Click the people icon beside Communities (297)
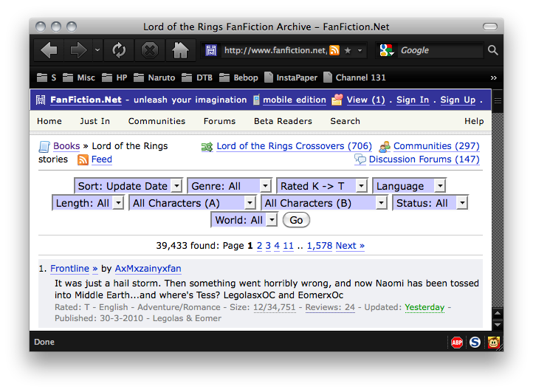The image size is (533, 392). (385, 146)
